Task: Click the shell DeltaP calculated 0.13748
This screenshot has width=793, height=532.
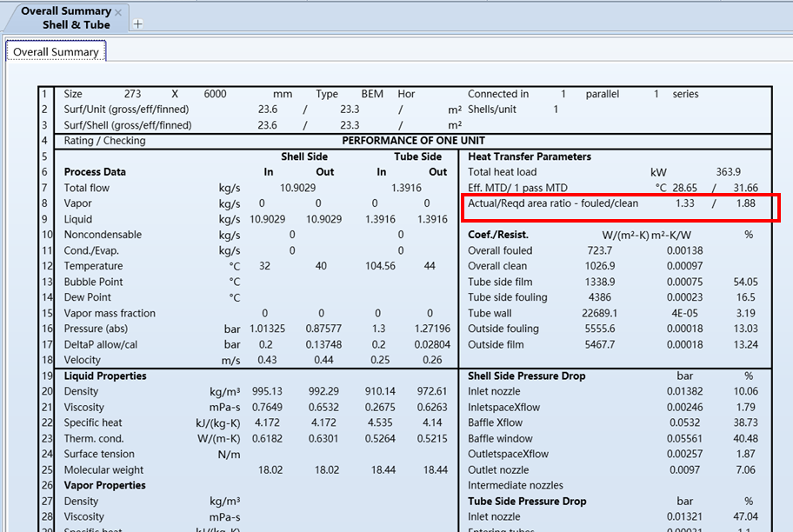Action: click(323, 344)
